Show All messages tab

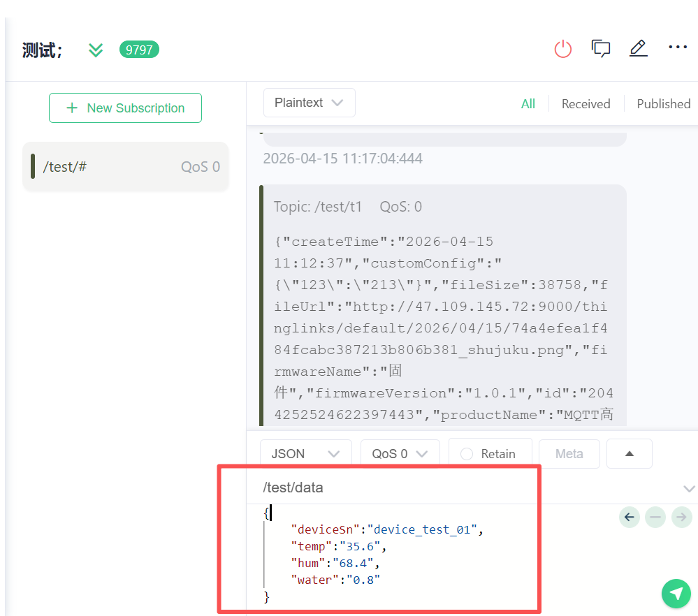coord(528,104)
